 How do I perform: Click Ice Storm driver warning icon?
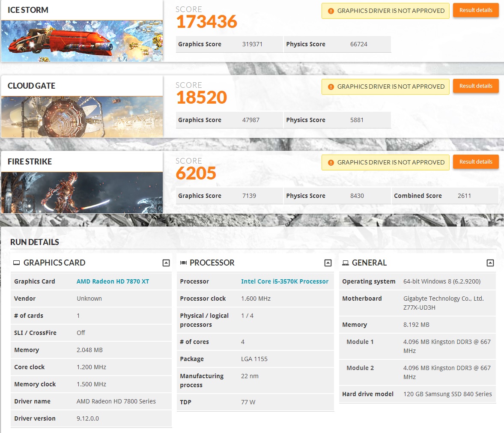pos(331,11)
